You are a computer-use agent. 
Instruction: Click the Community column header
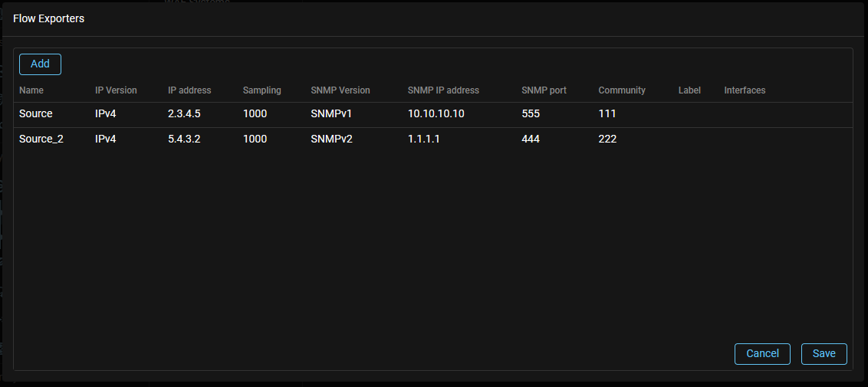[x=622, y=90]
